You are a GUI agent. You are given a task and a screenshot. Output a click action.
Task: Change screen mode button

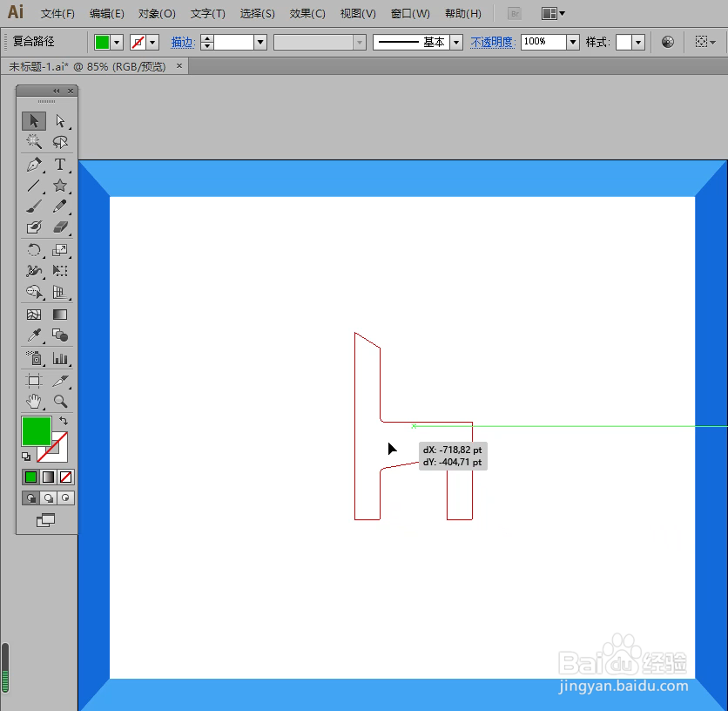tap(45, 520)
